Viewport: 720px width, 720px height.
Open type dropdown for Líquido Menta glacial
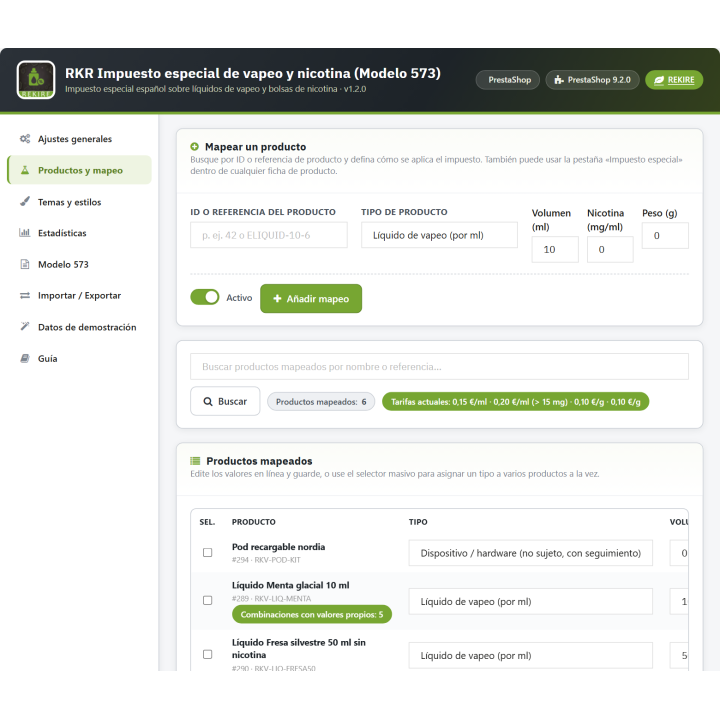(530, 602)
